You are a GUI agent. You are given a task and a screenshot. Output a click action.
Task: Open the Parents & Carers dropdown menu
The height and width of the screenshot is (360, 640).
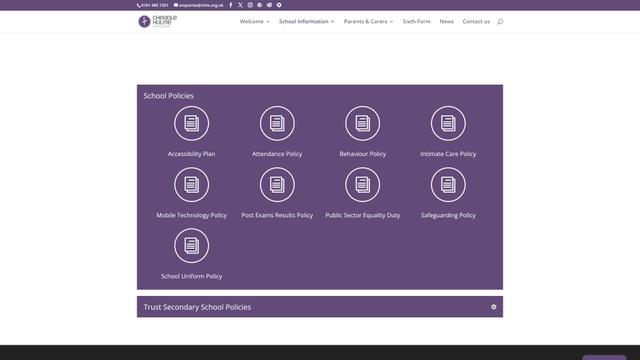[x=368, y=22]
